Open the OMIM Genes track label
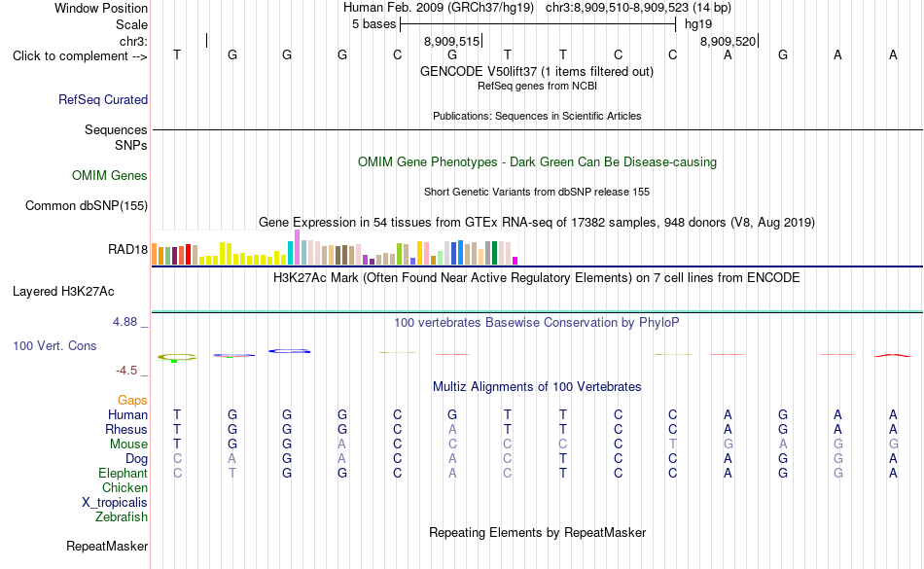This screenshot has width=924, height=569. (x=110, y=175)
